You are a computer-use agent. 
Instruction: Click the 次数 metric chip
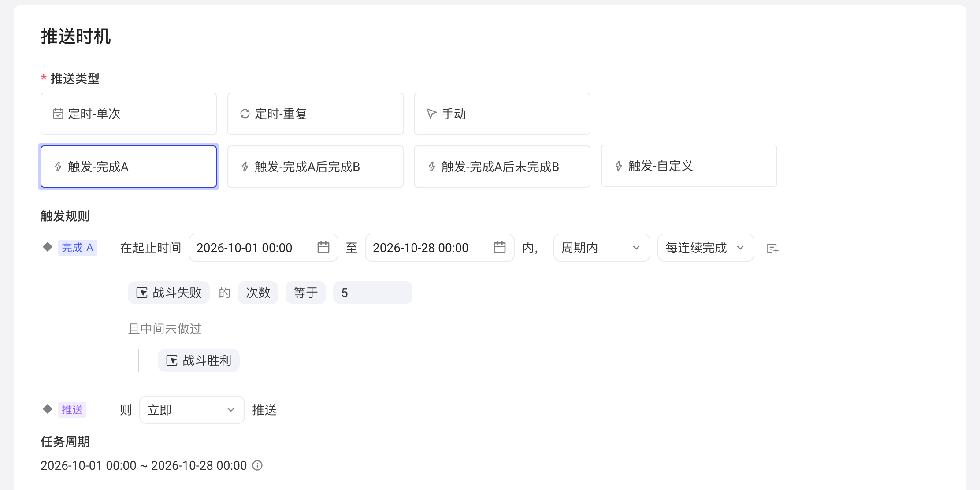[258, 293]
